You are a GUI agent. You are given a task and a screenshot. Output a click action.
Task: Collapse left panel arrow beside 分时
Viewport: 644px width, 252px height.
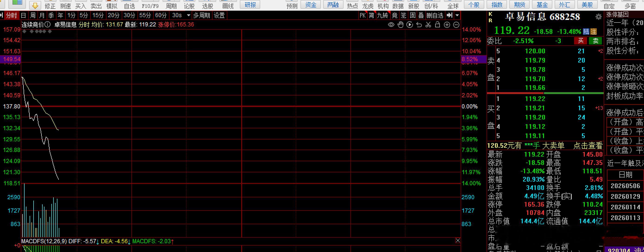point(1,15)
